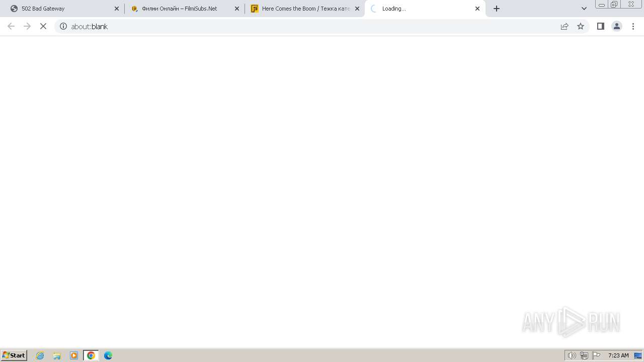This screenshot has height=362, width=644.
Task: Open Windows Media Player from taskbar
Action: [74, 355]
